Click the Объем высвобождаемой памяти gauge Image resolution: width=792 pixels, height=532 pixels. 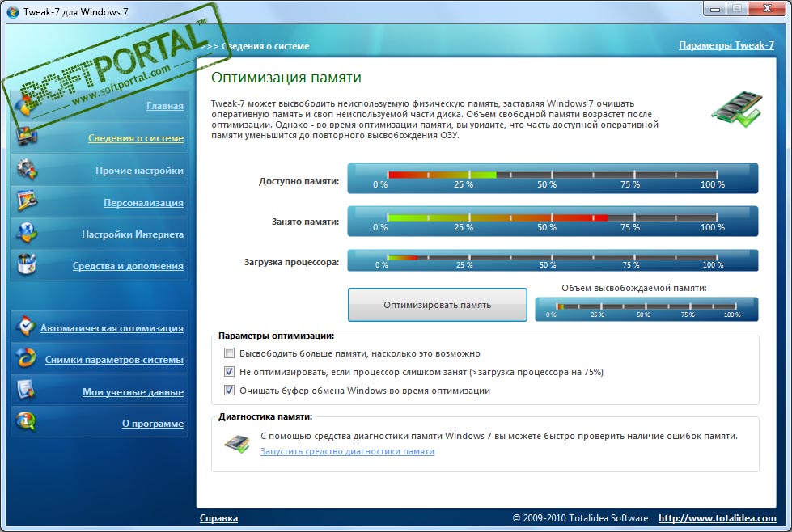pyautogui.click(x=646, y=309)
